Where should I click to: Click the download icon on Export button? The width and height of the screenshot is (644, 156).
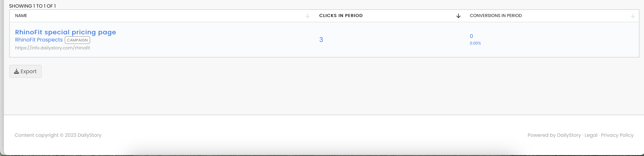(x=16, y=71)
